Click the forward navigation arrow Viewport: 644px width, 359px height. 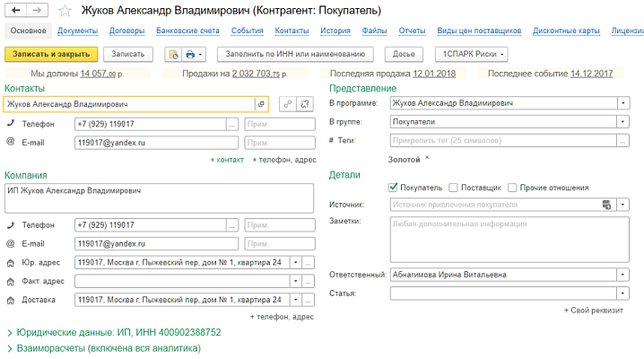point(39,11)
